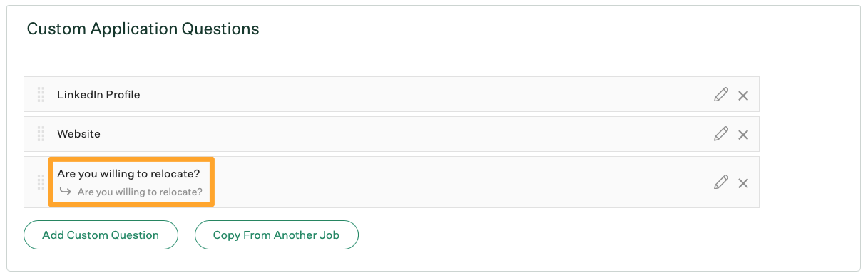Screen dimensions: 868x278
Task: Click the follow-up arrow icon under relocate
Action: [66, 192]
